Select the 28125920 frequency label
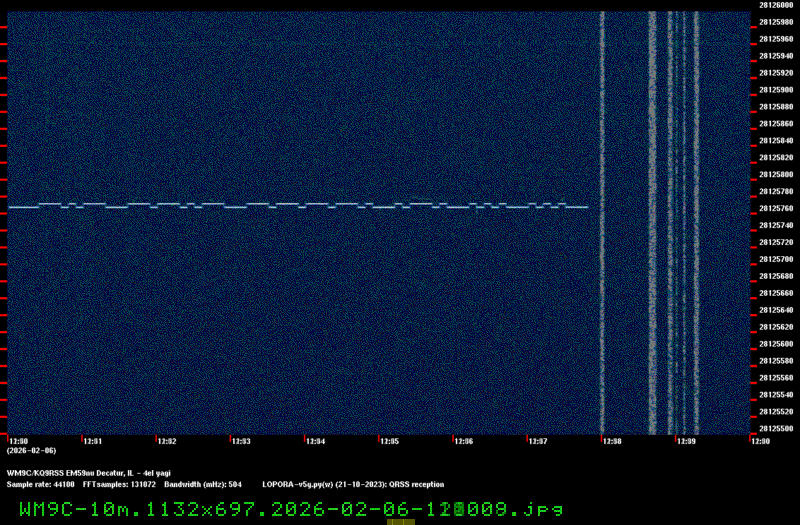 pos(776,73)
